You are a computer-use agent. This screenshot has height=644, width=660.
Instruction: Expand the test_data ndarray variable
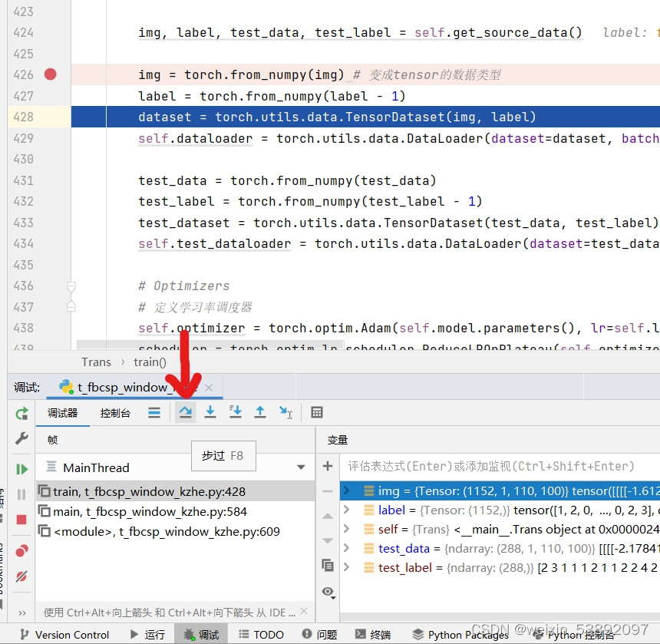tap(346, 547)
